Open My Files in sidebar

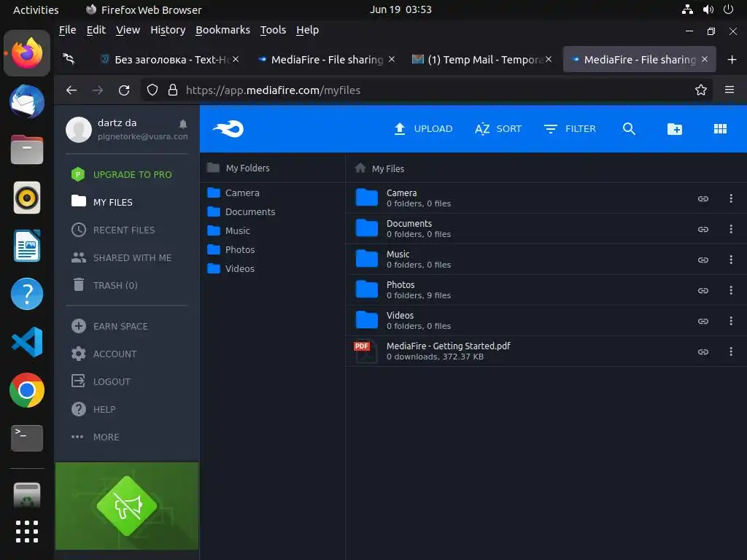(102, 202)
